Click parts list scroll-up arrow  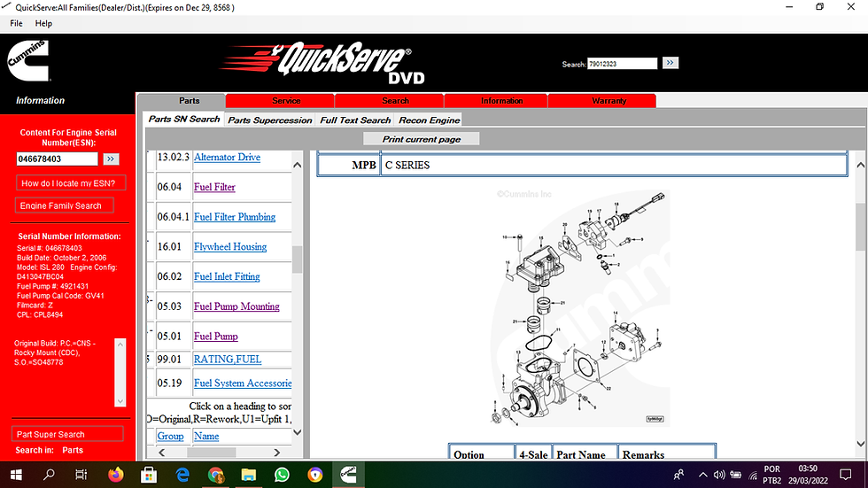click(x=298, y=165)
